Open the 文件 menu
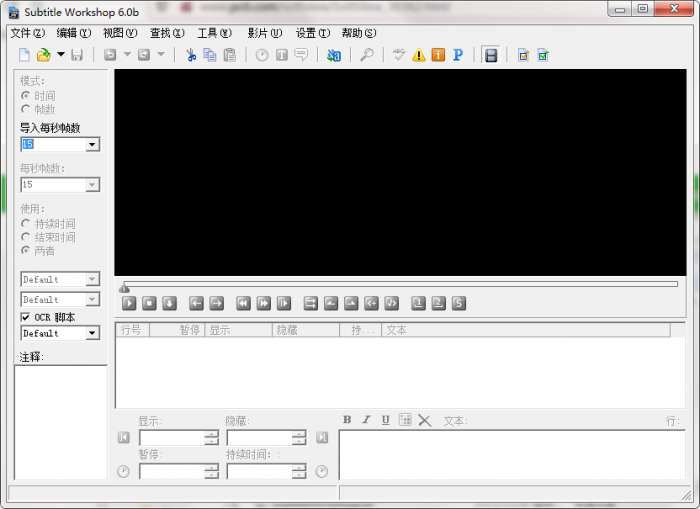 (x=28, y=33)
